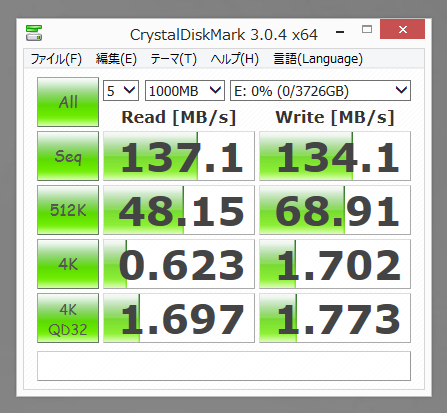447x413 pixels.
Task: Expand the test count dropdown showing 5
Action: tap(121, 90)
